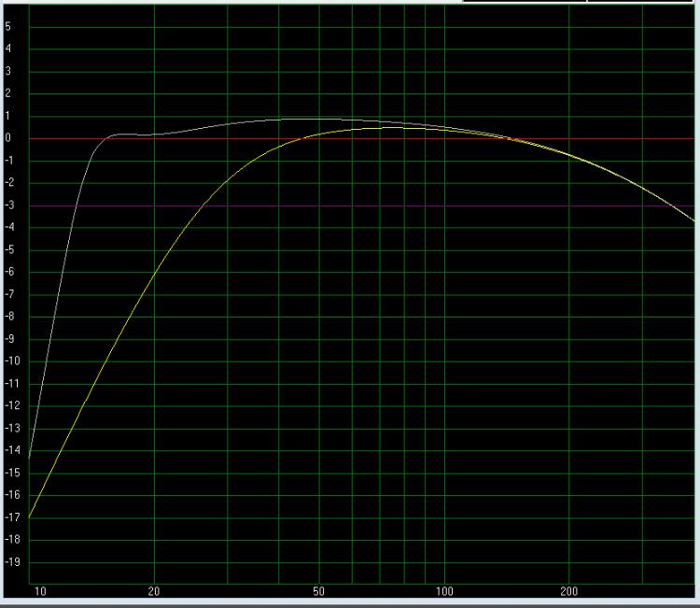Choose the -11 label on the vertical axis
The height and width of the screenshot is (608, 700).
12,383
